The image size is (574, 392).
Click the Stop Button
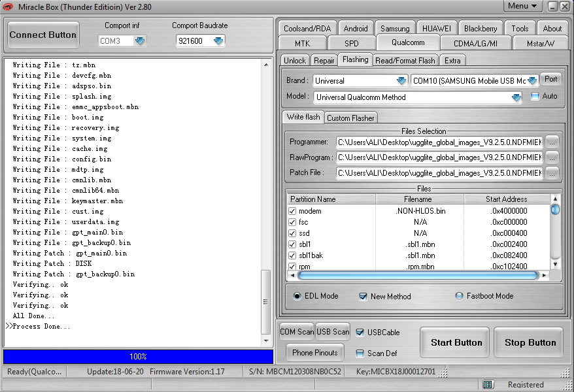click(x=530, y=342)
